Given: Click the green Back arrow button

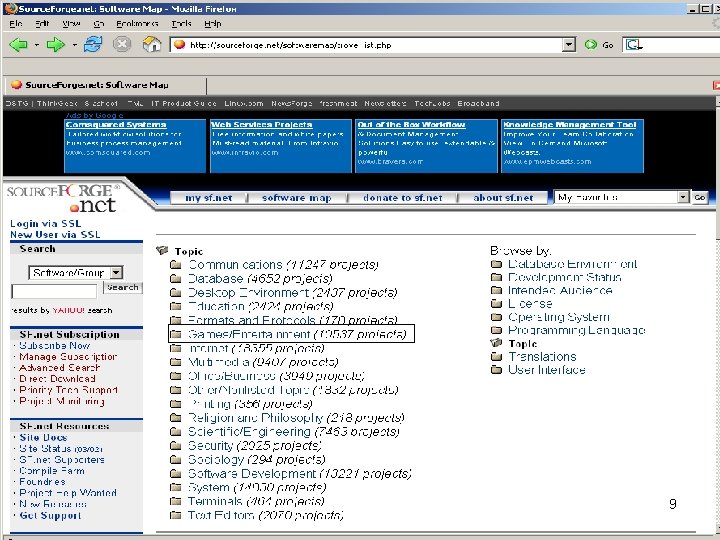Looking at the screenshot, I should click(x=19, y=45).
